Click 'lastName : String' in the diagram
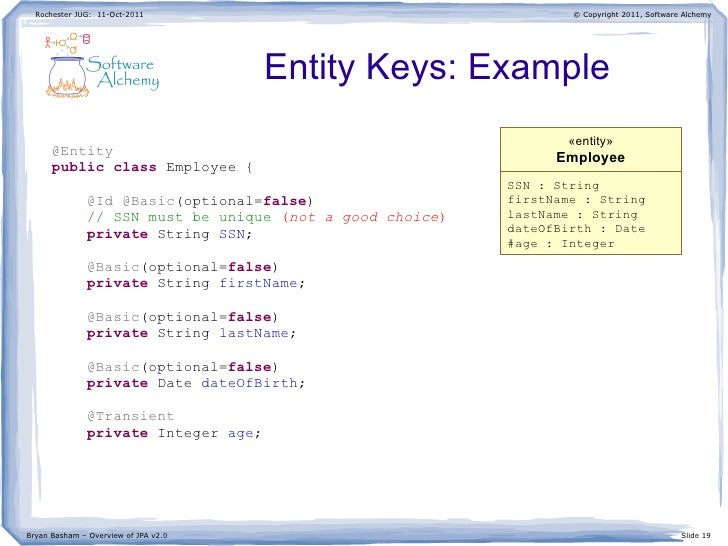 572,214
